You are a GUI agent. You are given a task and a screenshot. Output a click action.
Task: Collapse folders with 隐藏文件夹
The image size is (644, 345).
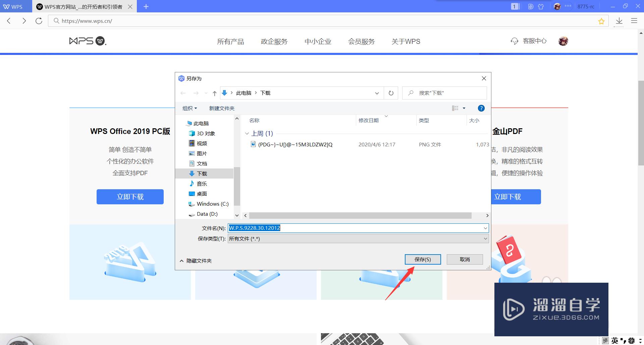(196, 261)
